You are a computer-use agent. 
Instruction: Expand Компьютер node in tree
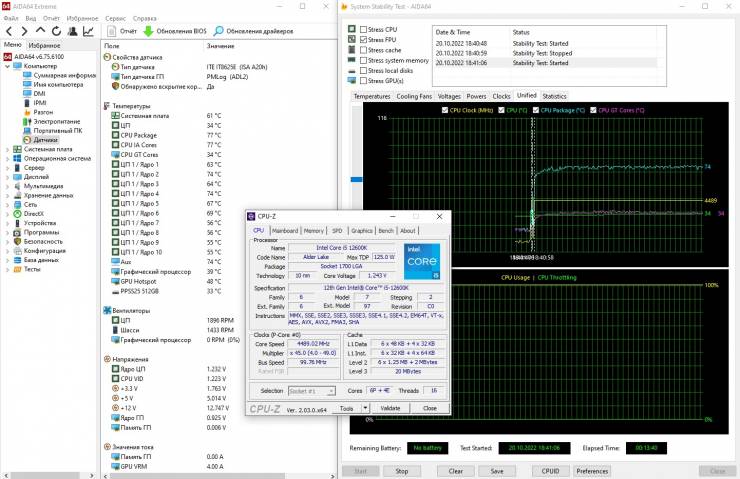click(x=7, y=67)
